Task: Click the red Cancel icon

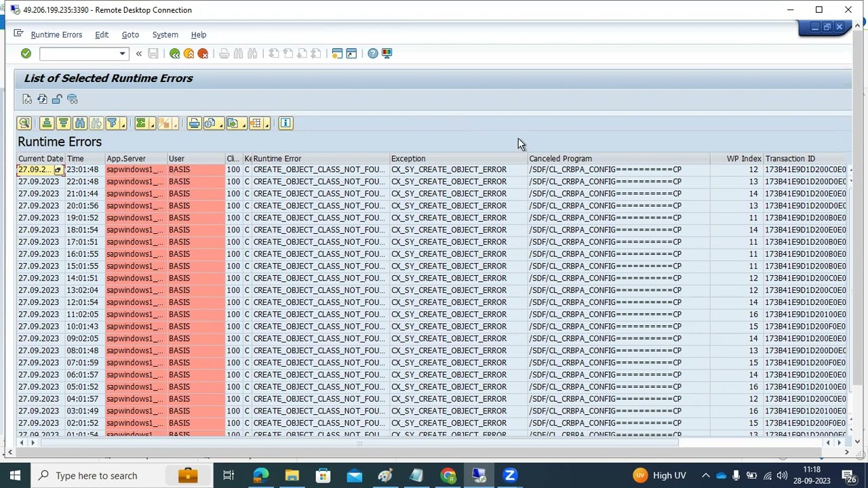Action: (x=203, y=54)
